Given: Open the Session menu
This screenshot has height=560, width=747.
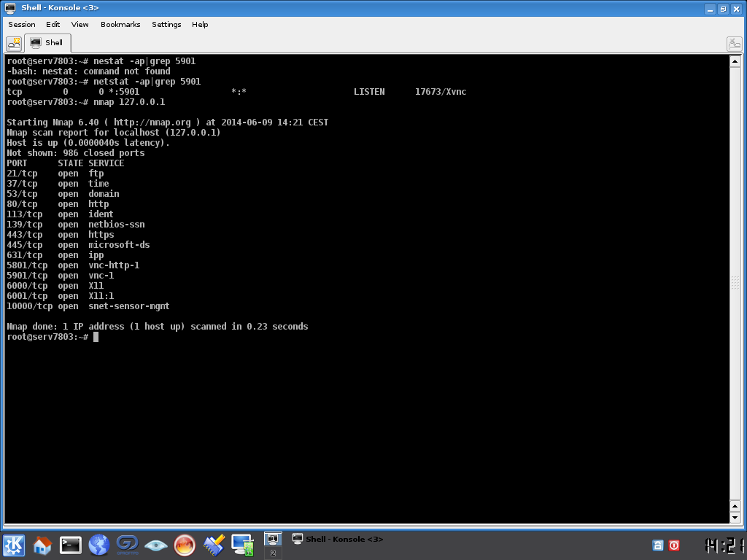Looking at the screenshot, I should [22, 24].
